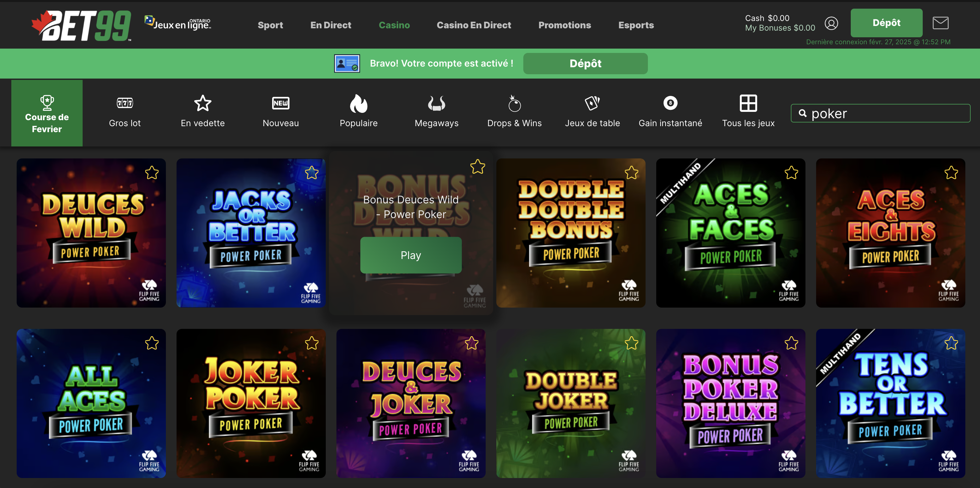Play Bonus Deuces Wild Power Poker
This screenshot has height=488, width=980.
point(411,255)
